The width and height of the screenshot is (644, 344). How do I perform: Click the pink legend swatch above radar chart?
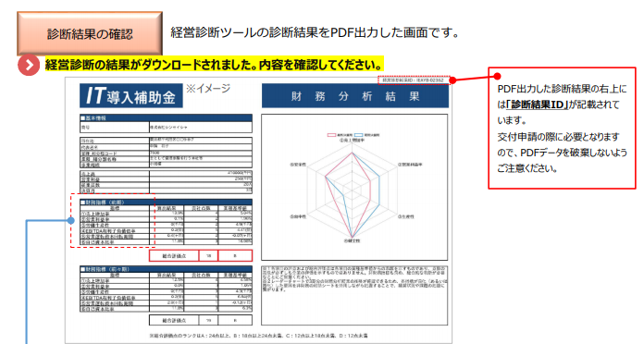click(x=331, y=135)
